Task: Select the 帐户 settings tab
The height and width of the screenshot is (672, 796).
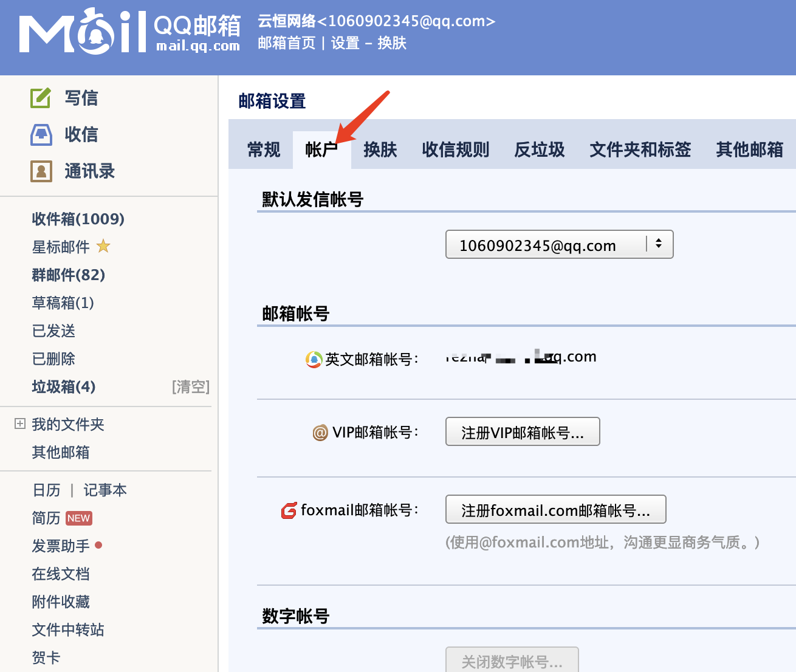Action: (322, 149)
